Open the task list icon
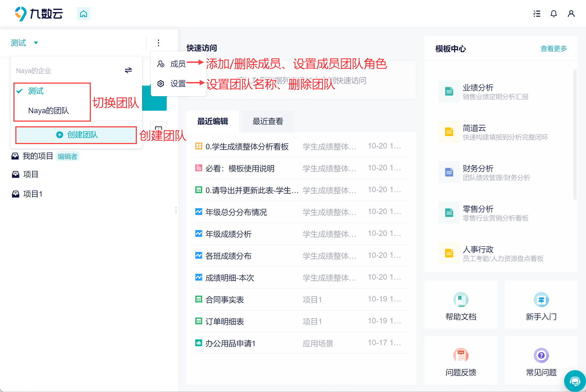The image size is (586, 392). click(537, 14)
